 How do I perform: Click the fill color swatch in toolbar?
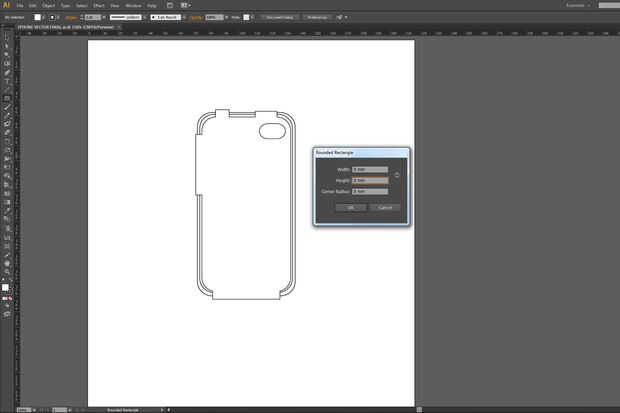coord(5,286)
